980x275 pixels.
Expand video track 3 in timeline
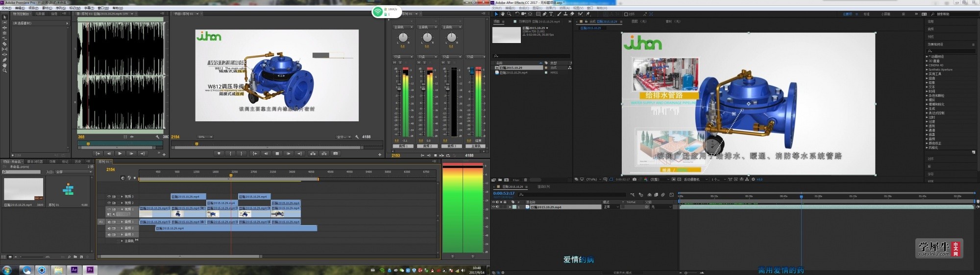122,196
